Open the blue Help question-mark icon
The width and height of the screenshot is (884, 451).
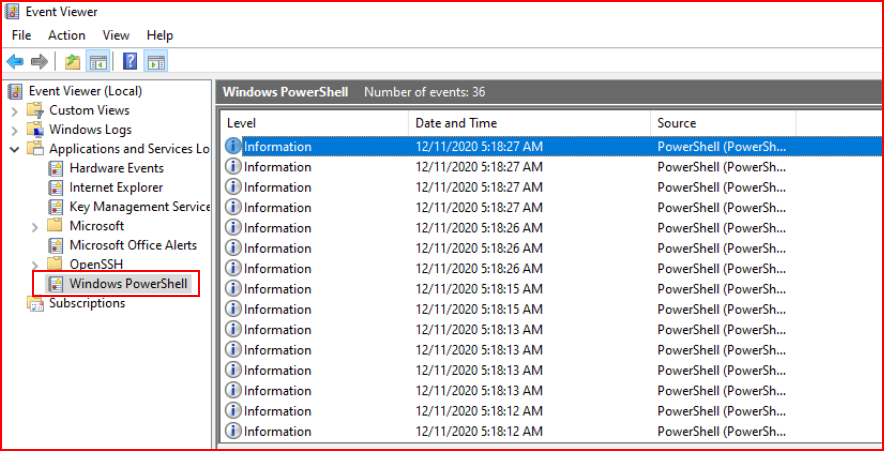pyautogui.click(x=130, y=61)
